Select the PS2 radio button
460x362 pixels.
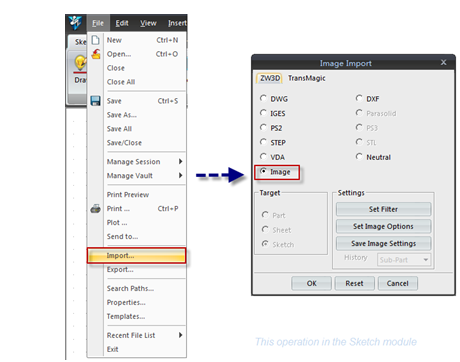[263, 128]
